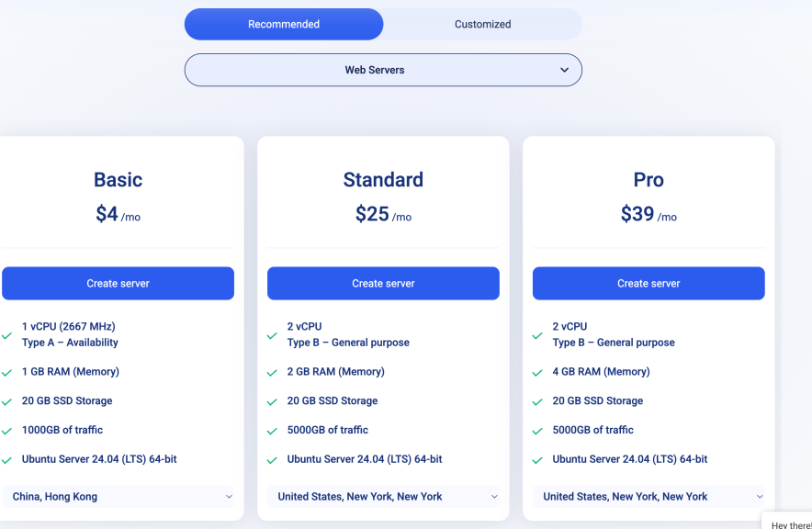The height and width of the screenshot is (529, 812).
Task: Click Create server on Basic plan
Action: tap(118, 284)
